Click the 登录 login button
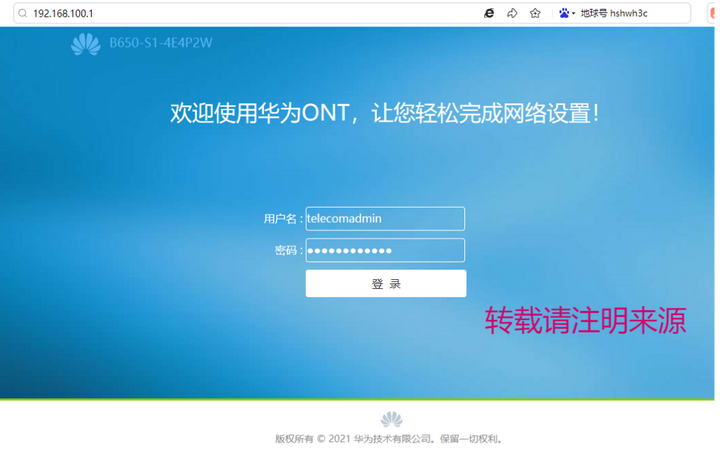720x451 pixels. pos(386,283)
